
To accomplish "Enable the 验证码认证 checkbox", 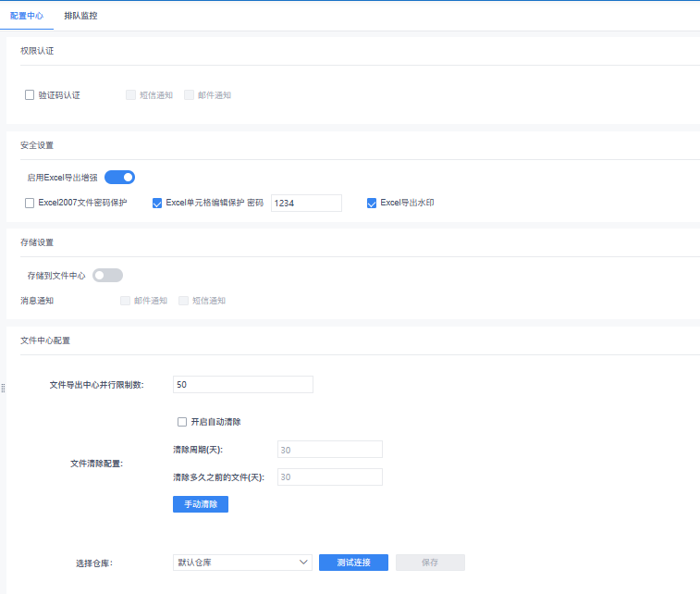I will click(x=30, y=95).
